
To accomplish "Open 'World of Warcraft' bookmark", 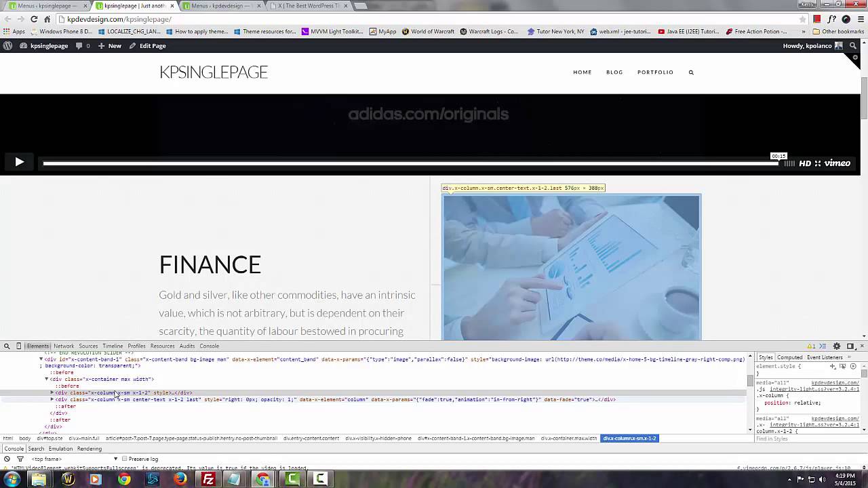I will (x=428, y=31).
